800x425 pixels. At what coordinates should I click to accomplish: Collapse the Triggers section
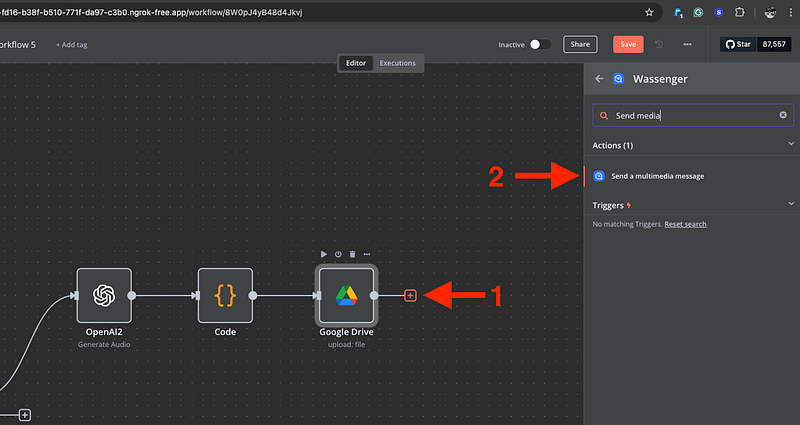pos(789,204)
